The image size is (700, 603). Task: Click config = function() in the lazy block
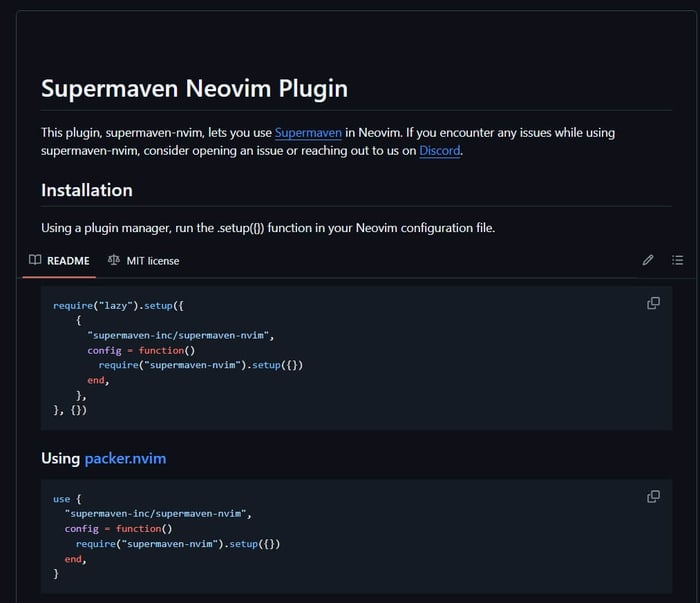pyautogui.click(x=141, y=350)
